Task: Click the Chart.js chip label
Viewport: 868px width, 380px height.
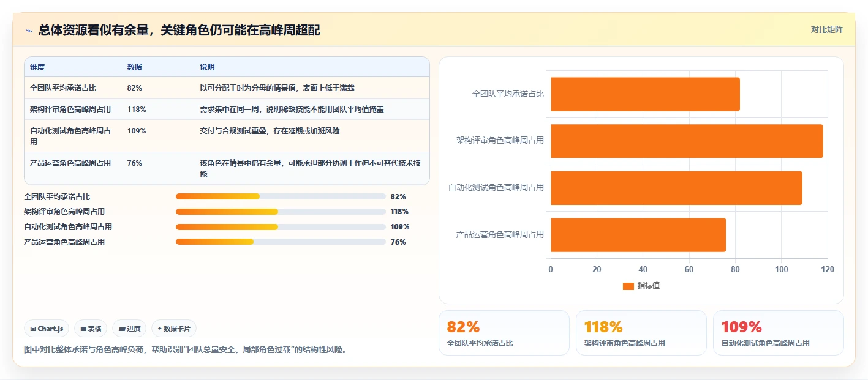Action: (50, 329)
